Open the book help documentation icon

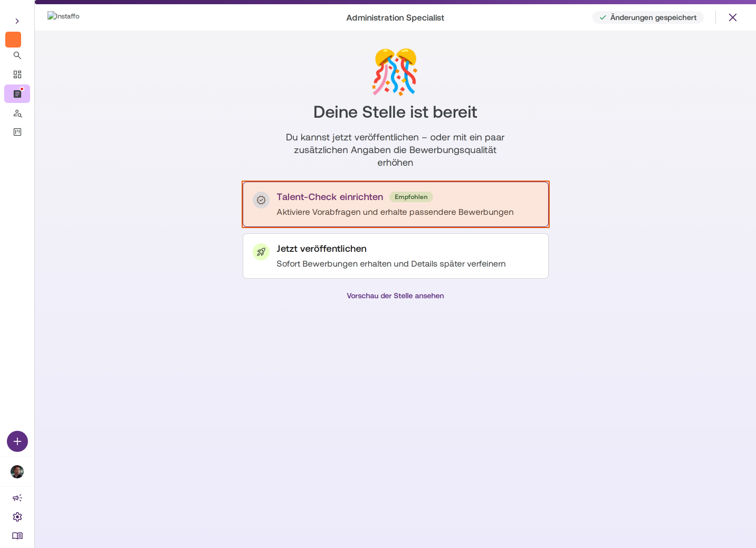click(17, 536)
